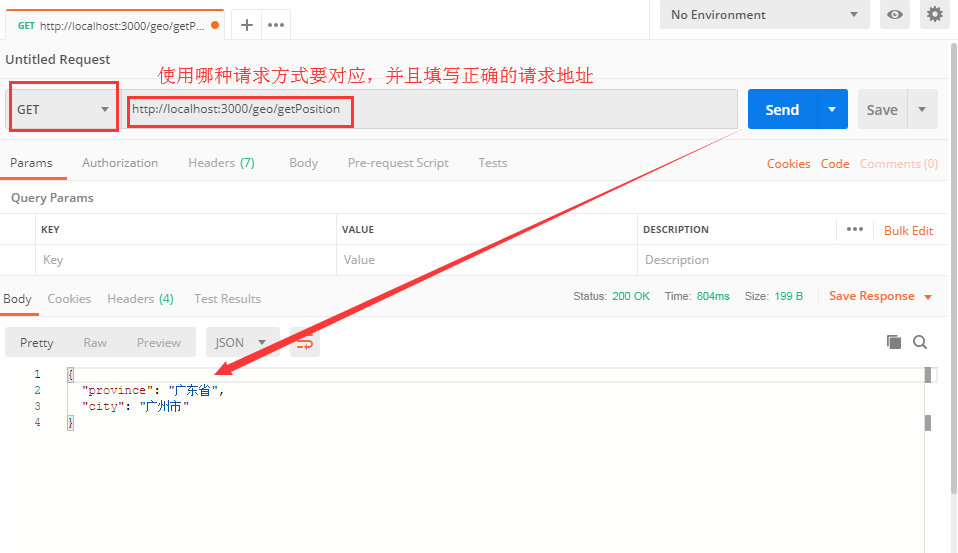
Task: Expand the Save button dropdown arrow
Action: click(x=923, y=109)
